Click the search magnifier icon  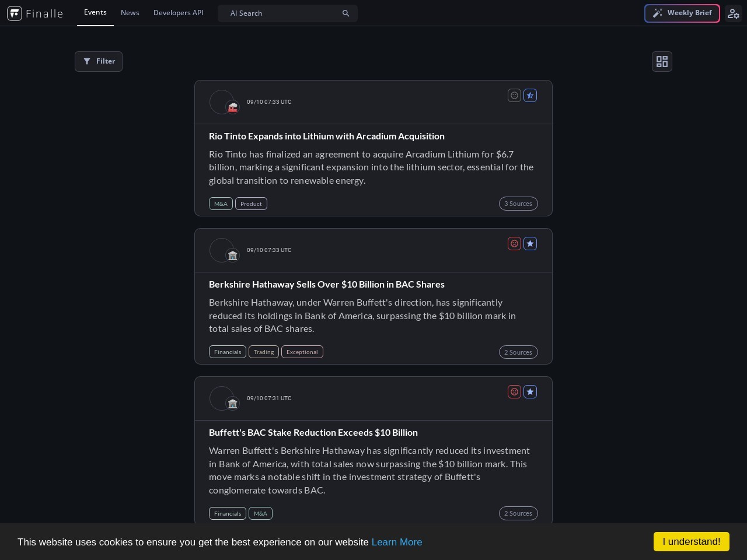(x=345, y=13)
